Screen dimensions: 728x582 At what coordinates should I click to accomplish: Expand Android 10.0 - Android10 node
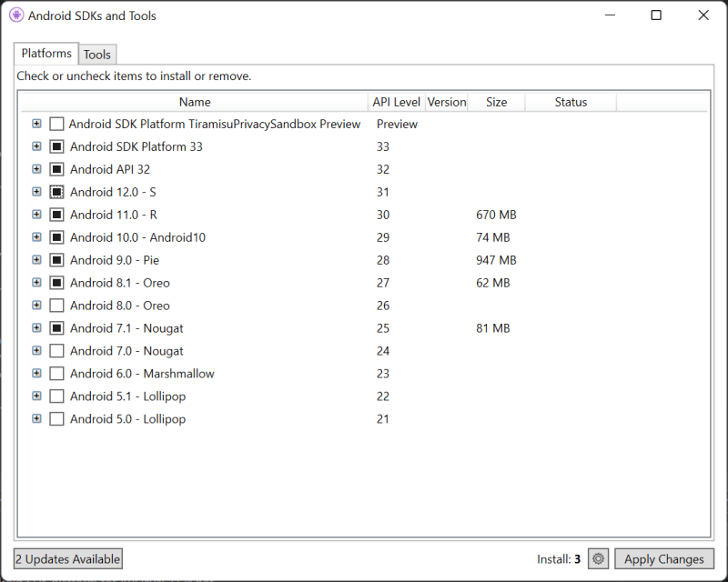point(36,237)
